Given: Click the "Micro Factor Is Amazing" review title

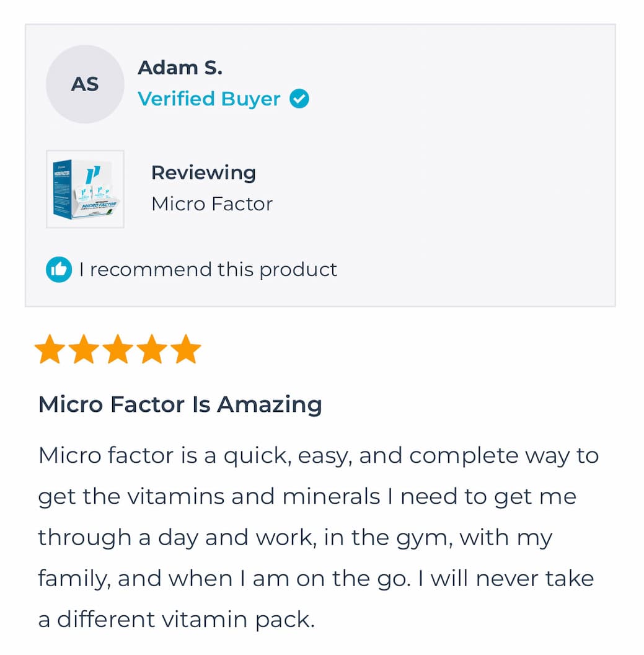Looking at the screenshot, I should pos(180,404).
